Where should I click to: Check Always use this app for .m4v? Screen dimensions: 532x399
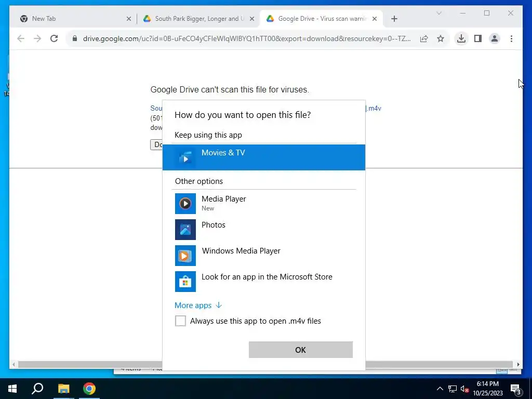point(180,321)
